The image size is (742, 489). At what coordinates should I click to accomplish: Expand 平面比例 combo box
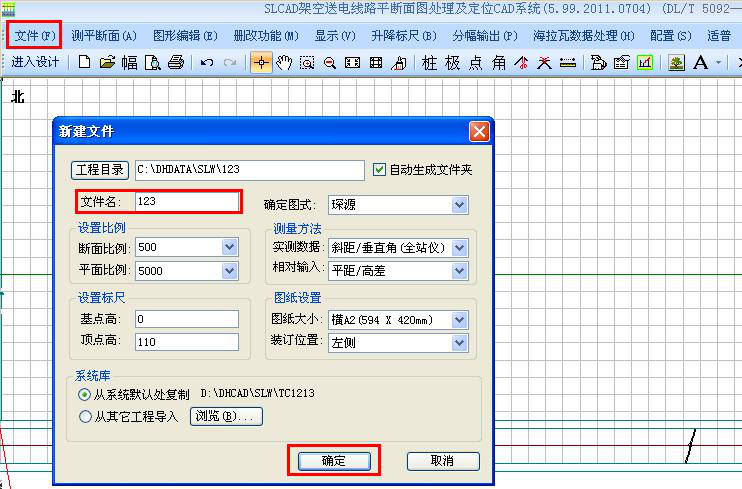pos(230,271)
